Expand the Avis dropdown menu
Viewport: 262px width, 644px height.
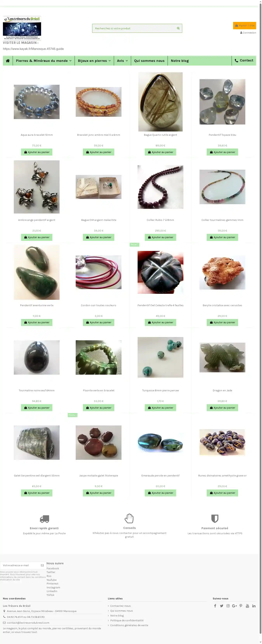pos(122,61)
